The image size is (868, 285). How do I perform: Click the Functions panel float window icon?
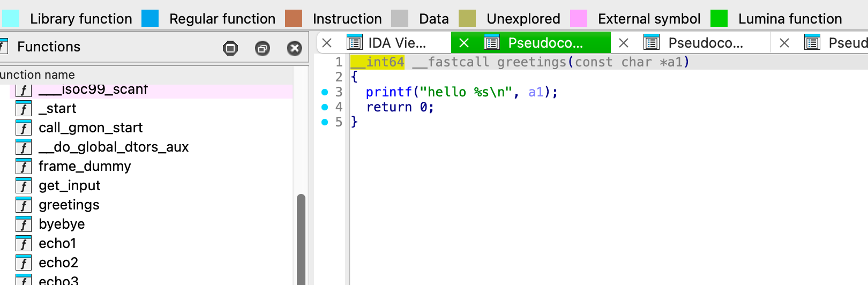coord(262,48)
